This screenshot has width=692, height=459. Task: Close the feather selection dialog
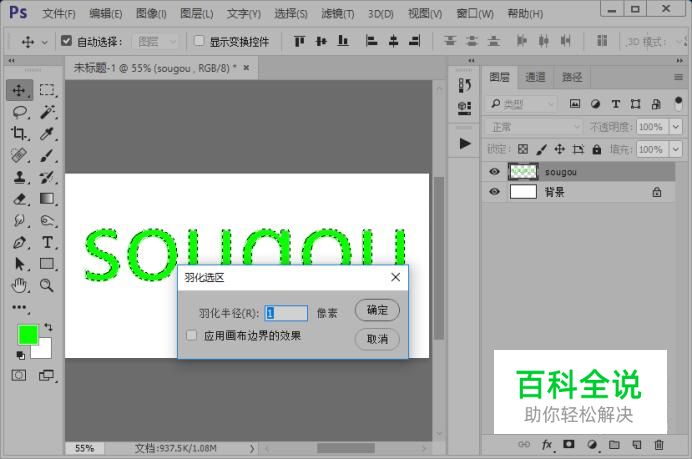pyautogui.click(x=396, y=277)
